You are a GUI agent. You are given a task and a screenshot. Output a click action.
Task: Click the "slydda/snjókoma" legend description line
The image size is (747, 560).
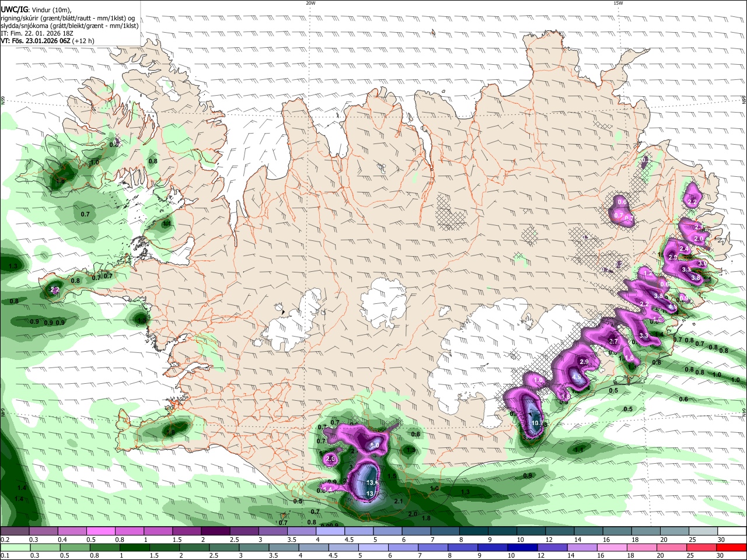(69, 26)
